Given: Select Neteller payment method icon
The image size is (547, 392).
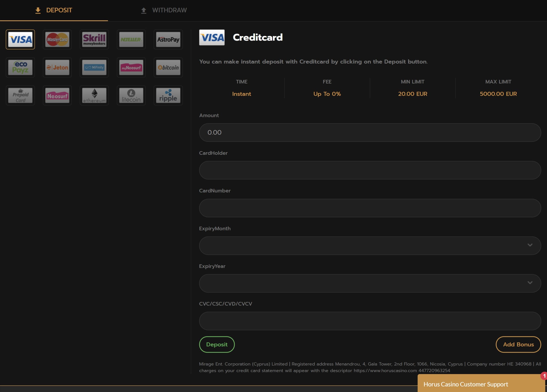Looking at the screenshot, I should (x=131, y=39).
